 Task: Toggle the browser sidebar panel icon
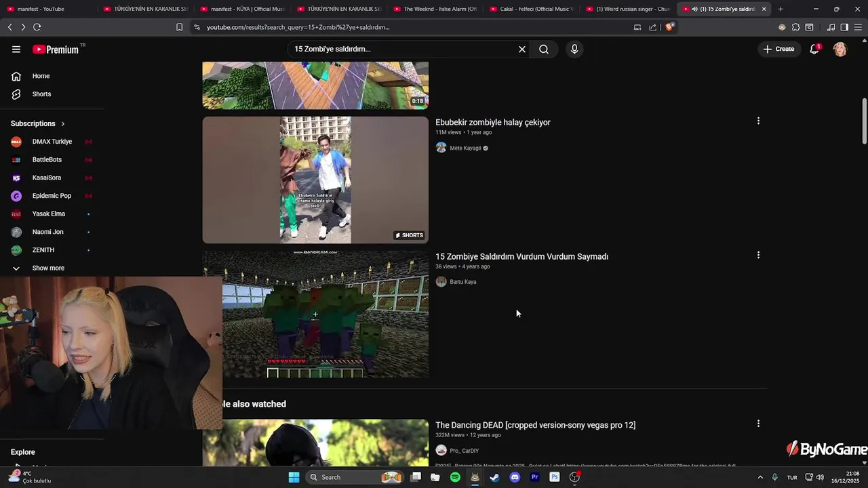(x=844, y=27)
